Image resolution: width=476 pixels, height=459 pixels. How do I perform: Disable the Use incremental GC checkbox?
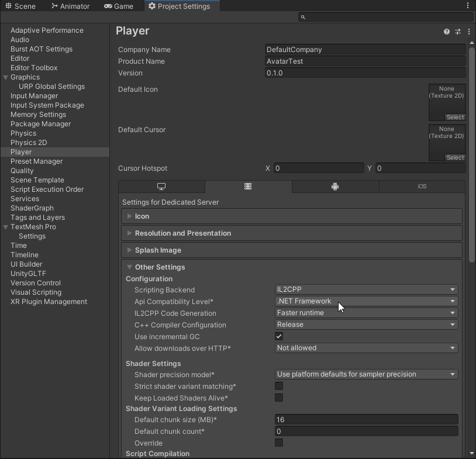[x=279, y=337]
